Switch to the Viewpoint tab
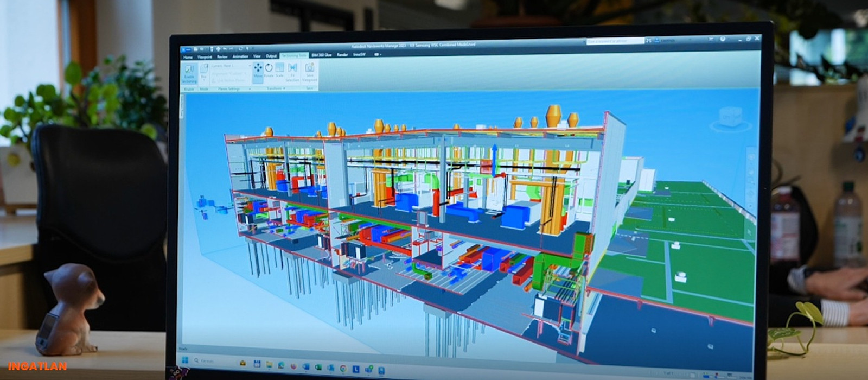Image resolution: width=868 pixels, height=380 pixels. pos(205,56)
